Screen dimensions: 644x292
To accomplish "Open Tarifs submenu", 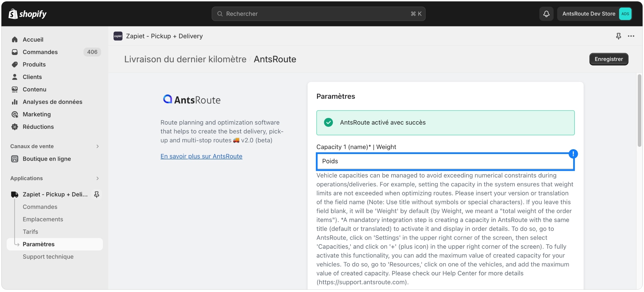I will click(x=30, y=232).
